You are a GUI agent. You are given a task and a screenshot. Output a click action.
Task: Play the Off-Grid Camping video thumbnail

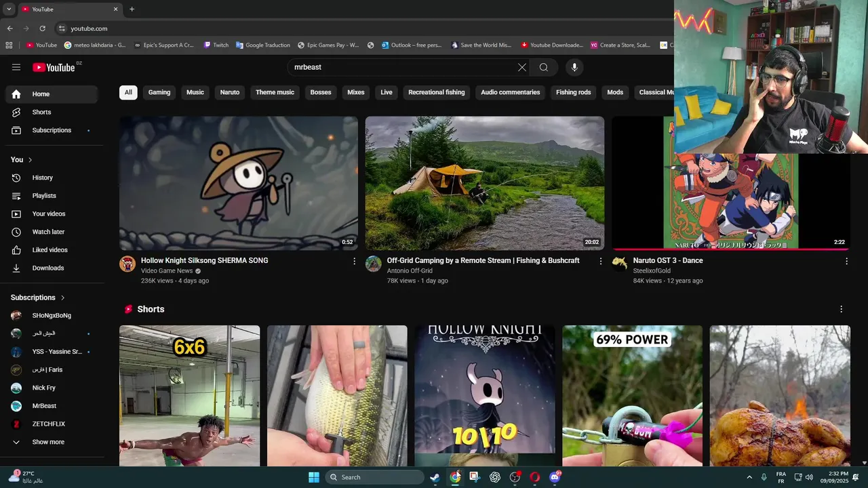click(485, 183)
